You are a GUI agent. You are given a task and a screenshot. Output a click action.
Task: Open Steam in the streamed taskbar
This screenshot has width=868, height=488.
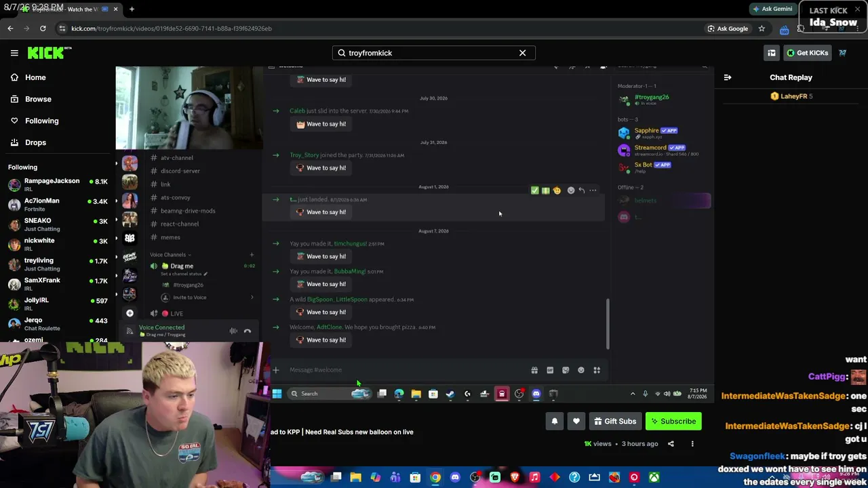tap(450, 394)
